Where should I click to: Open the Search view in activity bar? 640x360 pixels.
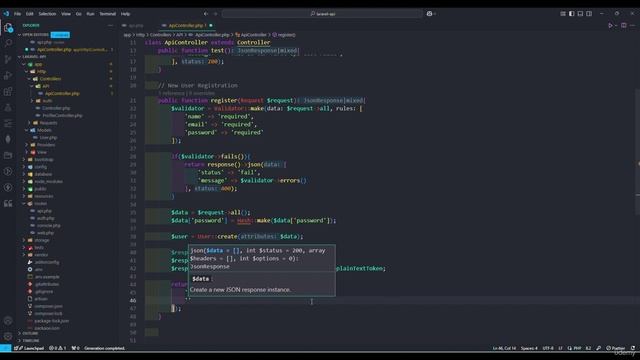click(8, 43)
